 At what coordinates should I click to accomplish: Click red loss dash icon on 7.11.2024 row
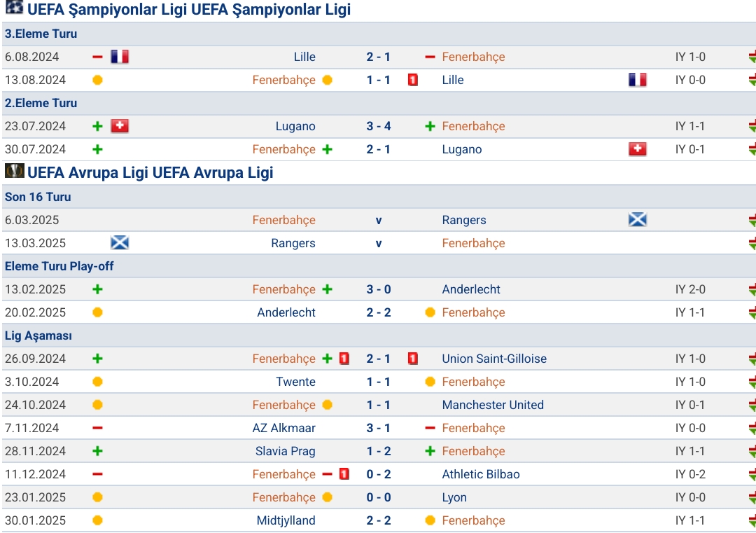97,428
